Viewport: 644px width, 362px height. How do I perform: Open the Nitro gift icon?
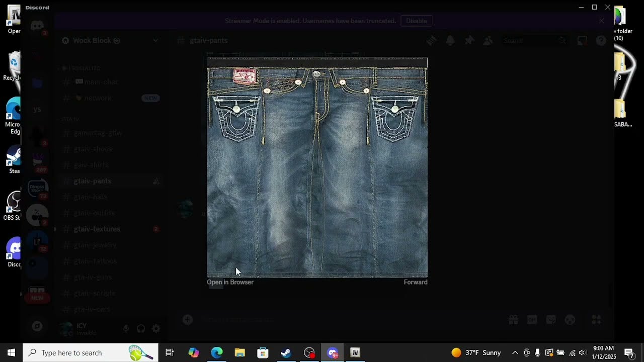[x=513, y=320]
